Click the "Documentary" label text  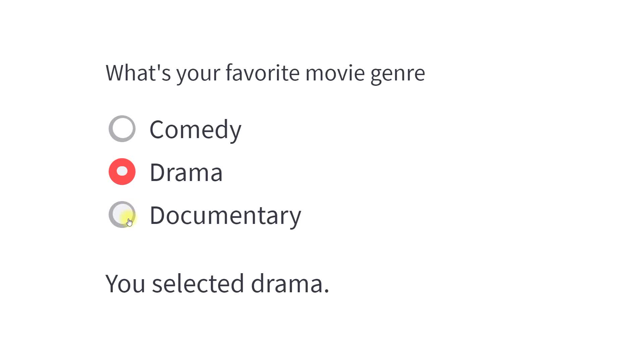(x=225, y=215)
